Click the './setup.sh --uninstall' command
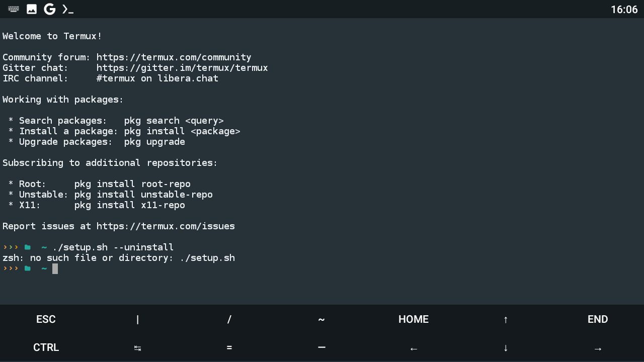 pyautogui.click(x=113, y=247)
